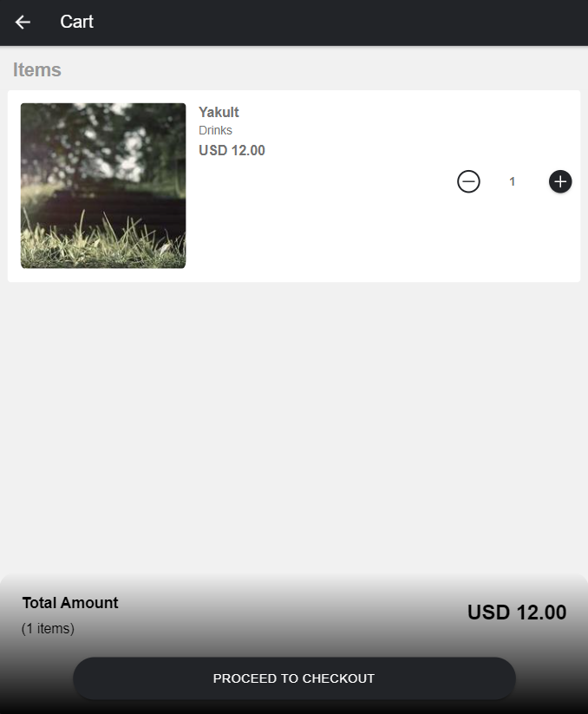
Task: Click the quantity value between minus and plus
Action: [x=513, y=181]
